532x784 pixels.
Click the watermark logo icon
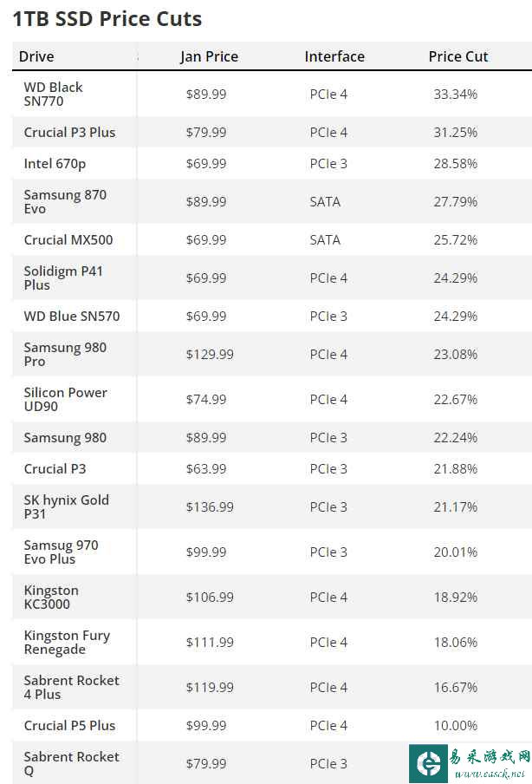coord(429,763)
